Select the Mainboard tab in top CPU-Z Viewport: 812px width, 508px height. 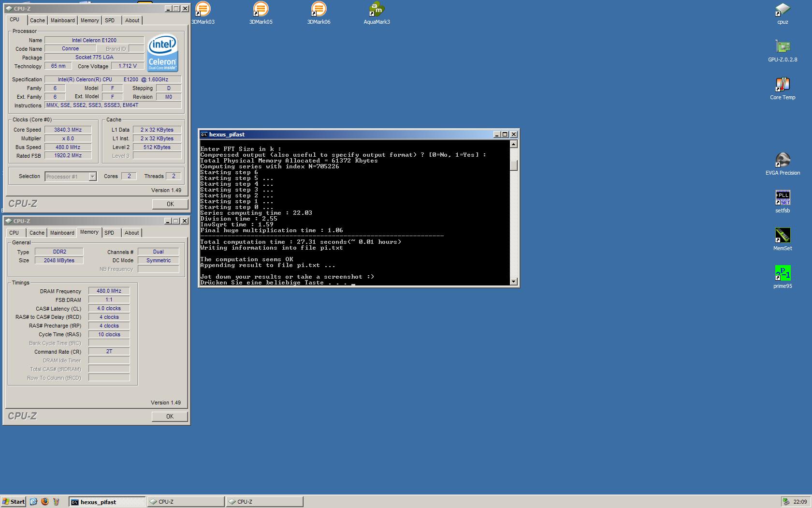[x=63, y=20]
